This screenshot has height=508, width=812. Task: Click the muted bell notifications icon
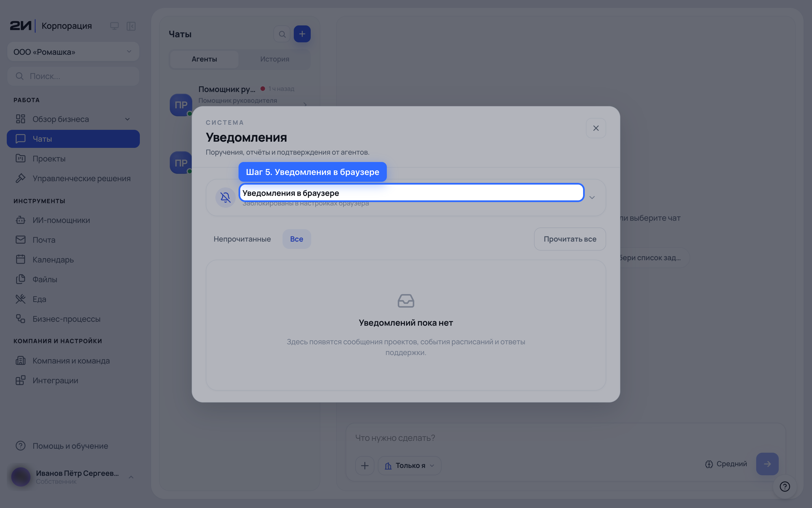tap(225, 198)
